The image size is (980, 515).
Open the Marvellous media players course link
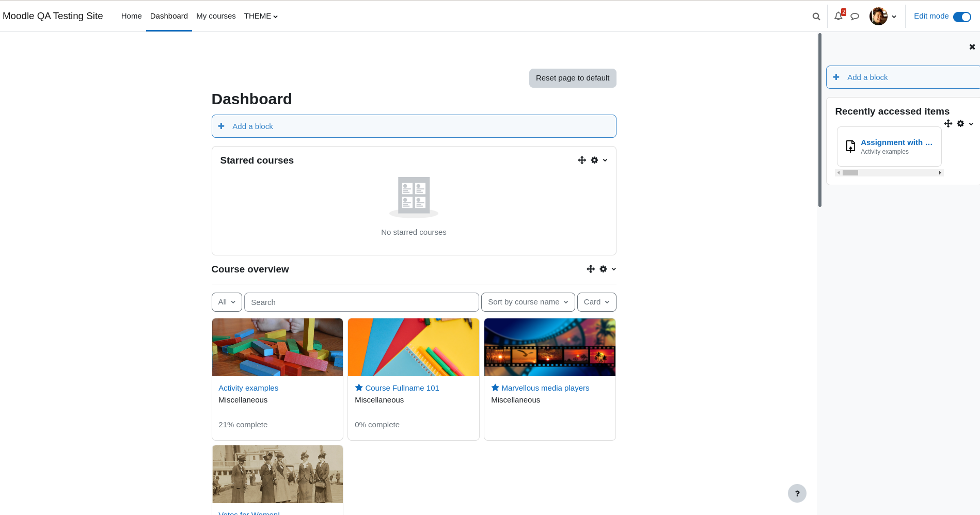pos(545,388)
